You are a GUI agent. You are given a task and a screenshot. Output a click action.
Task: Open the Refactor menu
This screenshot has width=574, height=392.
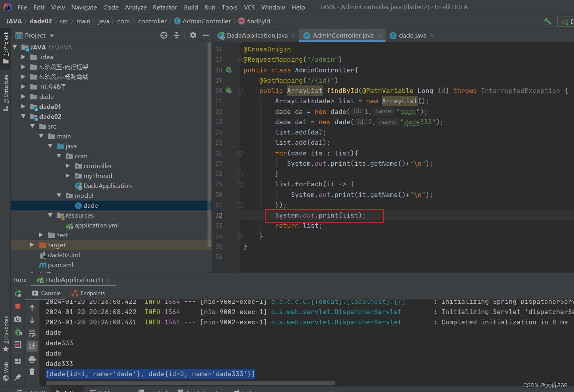tap(165, 7)
